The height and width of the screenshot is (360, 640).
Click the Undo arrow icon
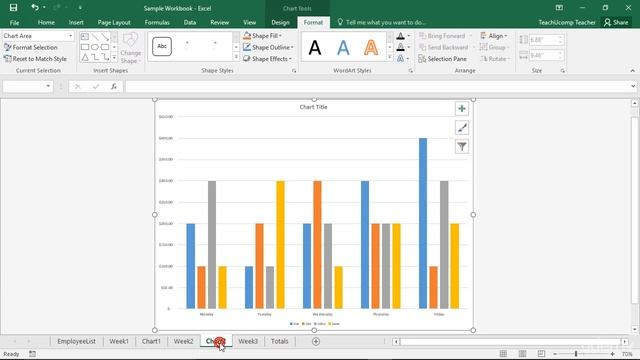coord(35,8)
